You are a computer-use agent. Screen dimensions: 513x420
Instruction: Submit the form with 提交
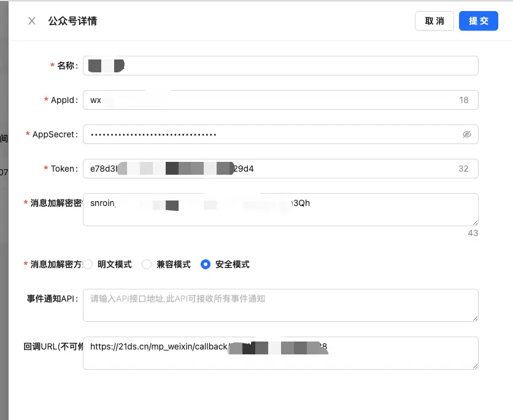[x=478, y=21]
